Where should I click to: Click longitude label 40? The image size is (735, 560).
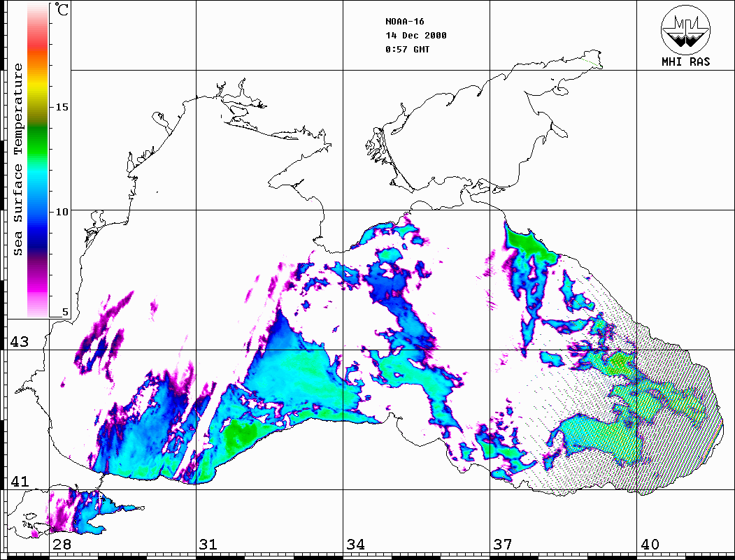point(650,545)
